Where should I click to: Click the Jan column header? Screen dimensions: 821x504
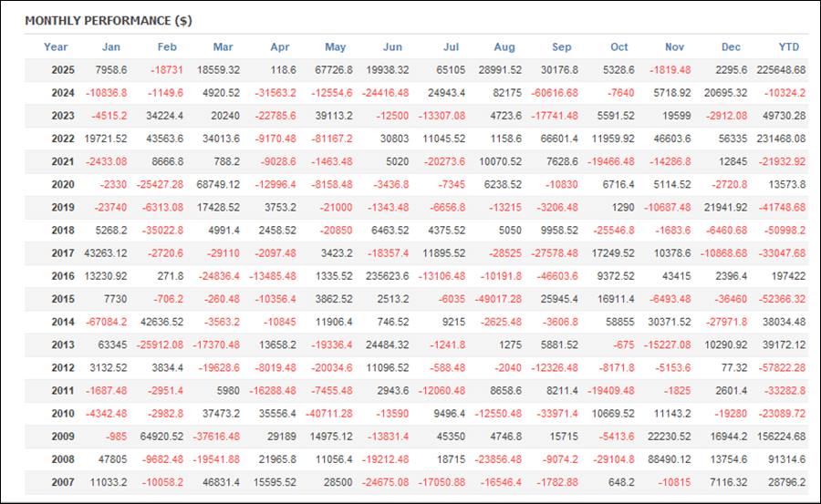pyautogui.click(x=111, y=47)
